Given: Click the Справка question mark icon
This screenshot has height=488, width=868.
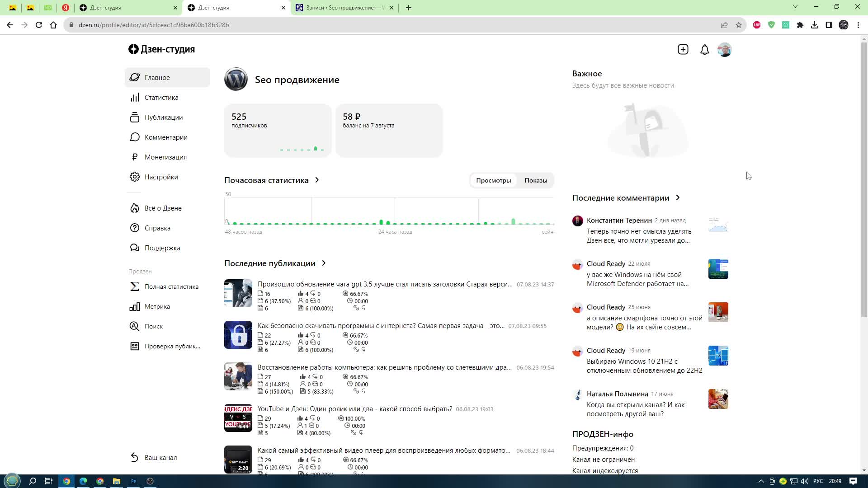Looking at the screenshot, I should coord(135,228).
